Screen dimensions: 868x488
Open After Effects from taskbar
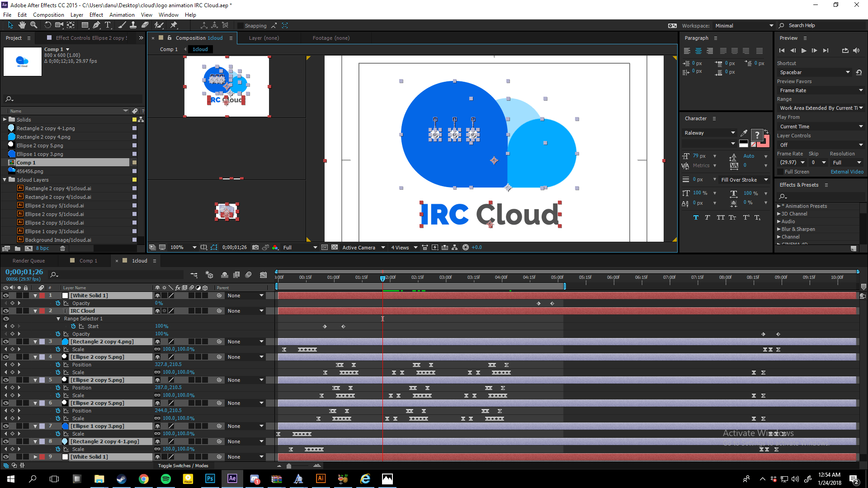(x=232, y=479)
